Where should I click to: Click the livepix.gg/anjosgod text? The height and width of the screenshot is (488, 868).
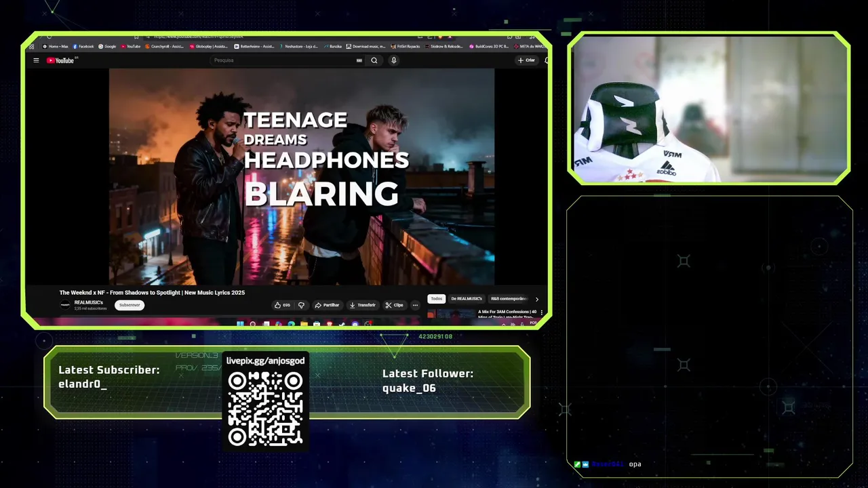[265, 361]
